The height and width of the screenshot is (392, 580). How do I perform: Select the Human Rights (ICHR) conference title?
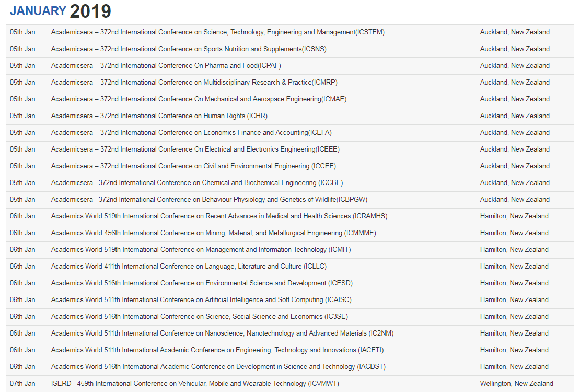[159, 116]
